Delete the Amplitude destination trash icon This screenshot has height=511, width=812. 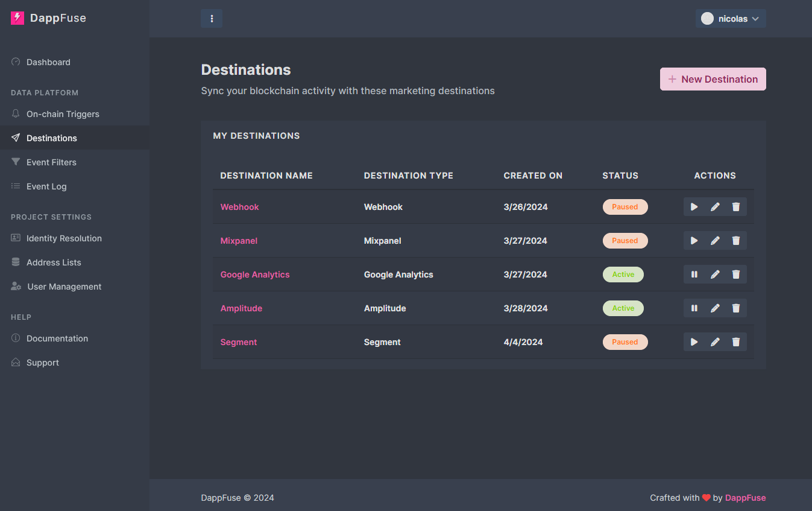click(x=736, y=308)
